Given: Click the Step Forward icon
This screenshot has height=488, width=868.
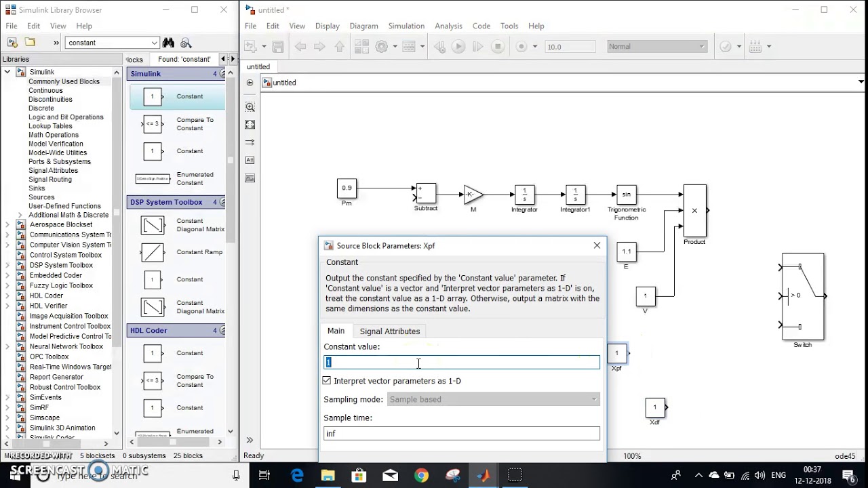Looking at the screenshot, I should (478, 47).
